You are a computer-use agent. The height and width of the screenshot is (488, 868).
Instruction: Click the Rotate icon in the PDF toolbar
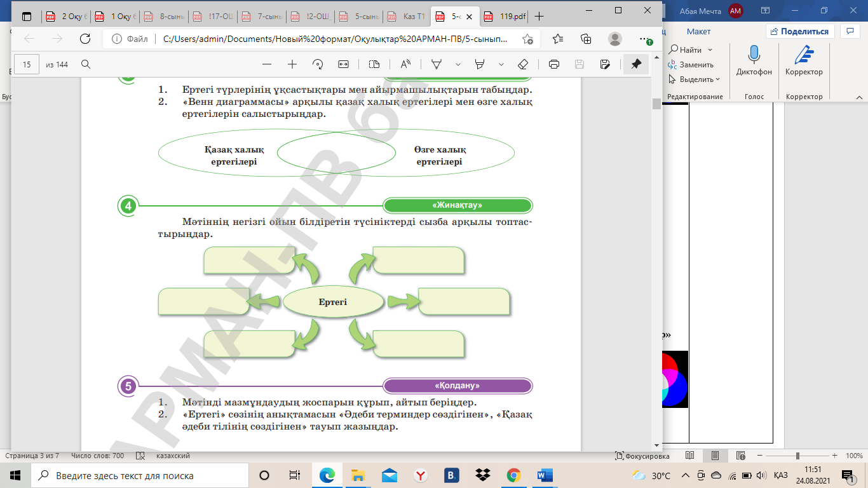click(x=318, y=64)
